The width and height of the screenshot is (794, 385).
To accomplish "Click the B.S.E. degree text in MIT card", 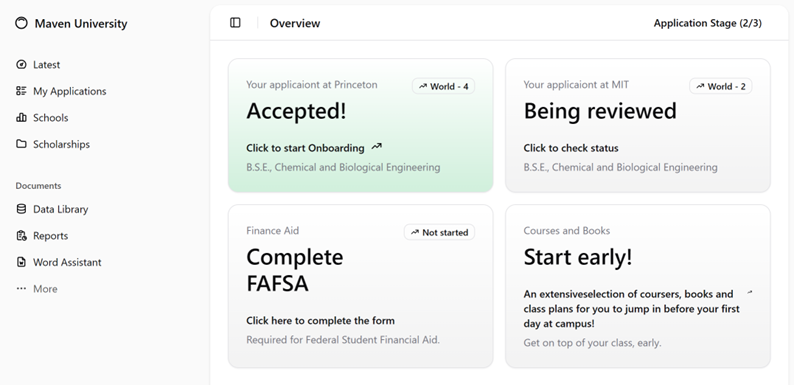I will pos(620,167).
